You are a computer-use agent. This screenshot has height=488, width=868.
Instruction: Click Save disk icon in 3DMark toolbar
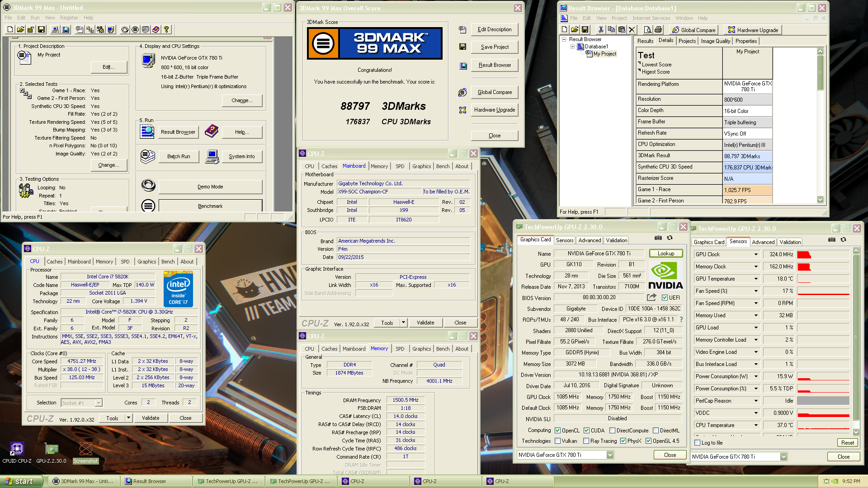(41, 29)
